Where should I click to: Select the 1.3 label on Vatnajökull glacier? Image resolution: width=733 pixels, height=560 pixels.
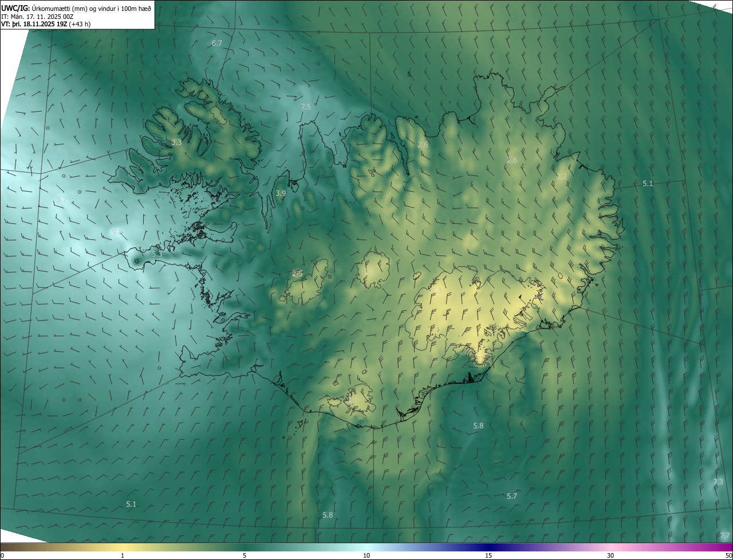tap(437, 291)
